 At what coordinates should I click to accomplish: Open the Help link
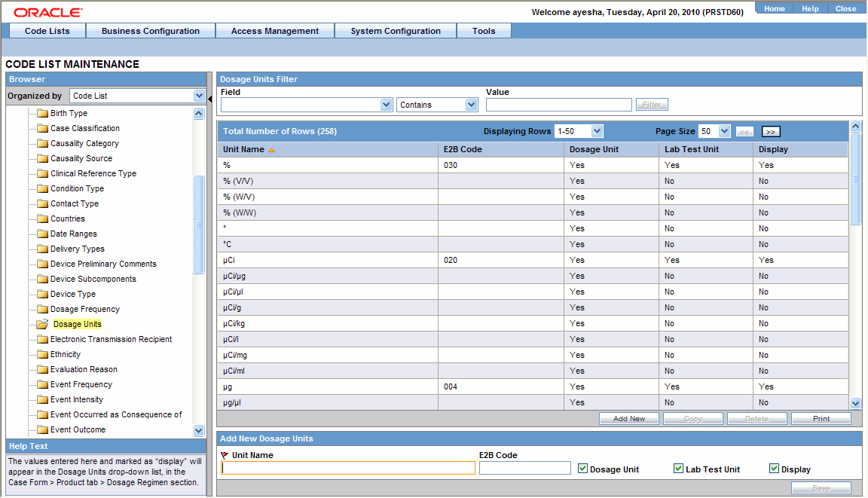pyautogui.click(x=811, y=9)
